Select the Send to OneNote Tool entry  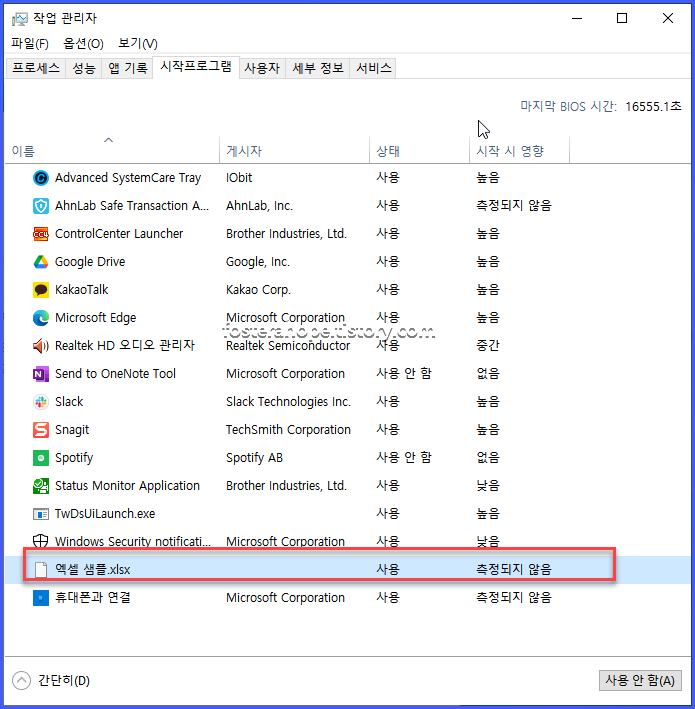tap(115, 374)
